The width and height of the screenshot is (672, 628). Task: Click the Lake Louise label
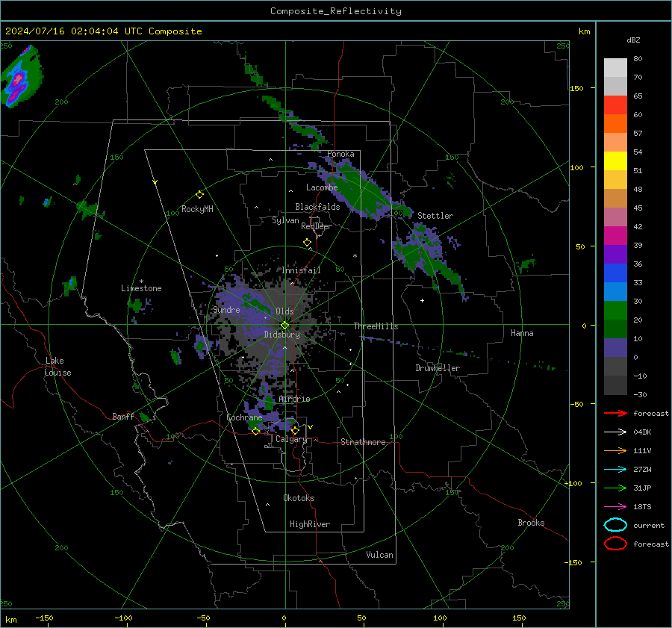(x=57, y=367)
